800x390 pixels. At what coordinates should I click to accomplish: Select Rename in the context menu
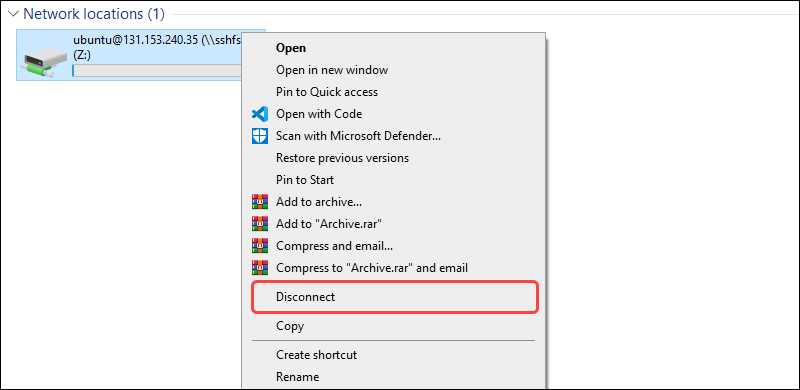pos(297,377)
